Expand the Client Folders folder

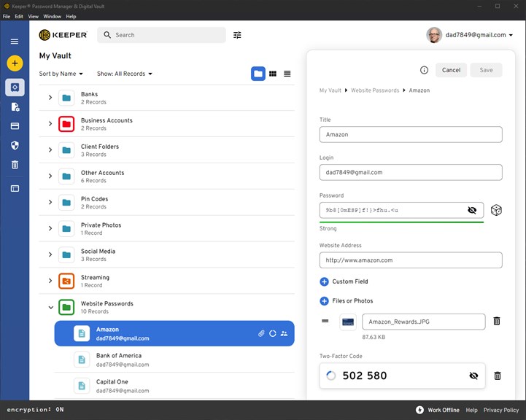tap(50, 149)
